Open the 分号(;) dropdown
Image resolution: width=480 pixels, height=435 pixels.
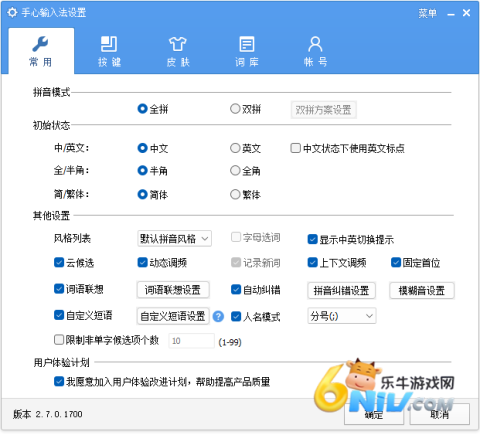342,316
